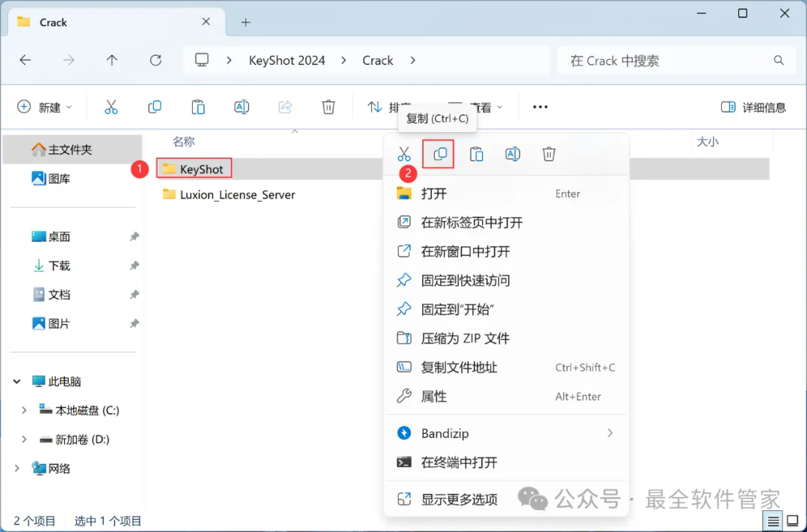Expand the 新加卷 (D:) node
The width and height of the screenshot is (807, 532).
[24, 439]
